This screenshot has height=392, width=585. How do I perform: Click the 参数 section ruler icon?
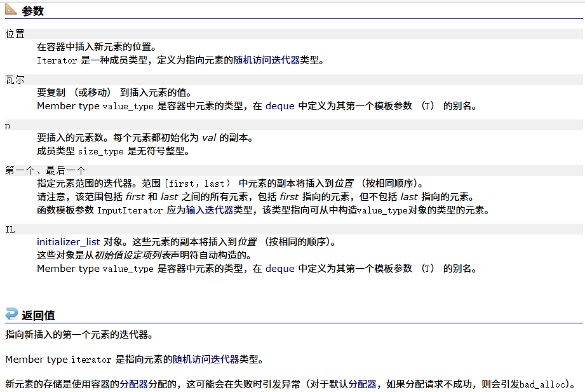point(11,10)
